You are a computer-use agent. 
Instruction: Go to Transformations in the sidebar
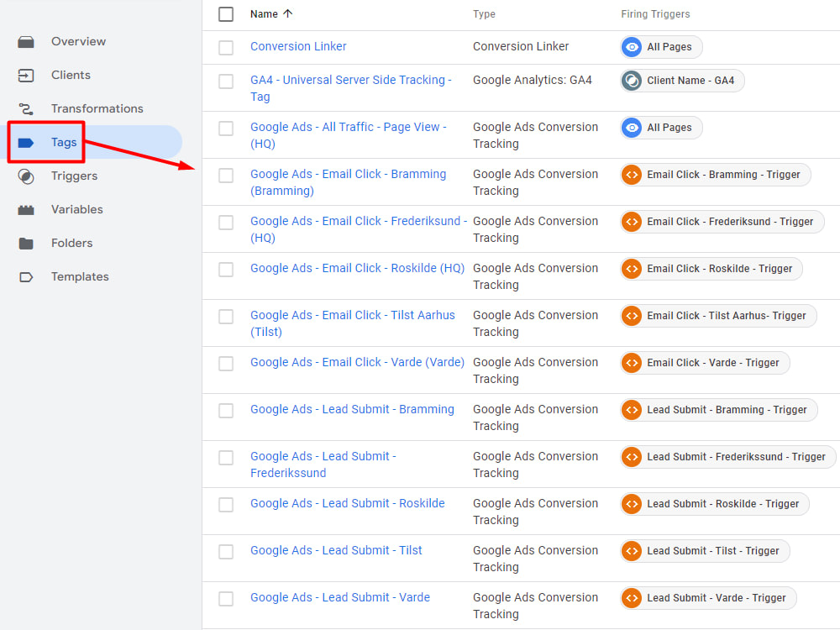pyautogui.click(x=97, y=108)
